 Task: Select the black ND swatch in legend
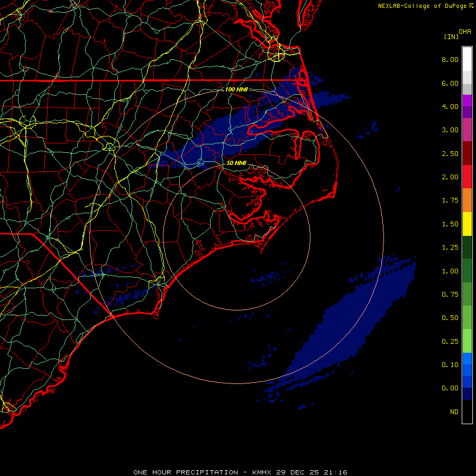tap(467, 411)
